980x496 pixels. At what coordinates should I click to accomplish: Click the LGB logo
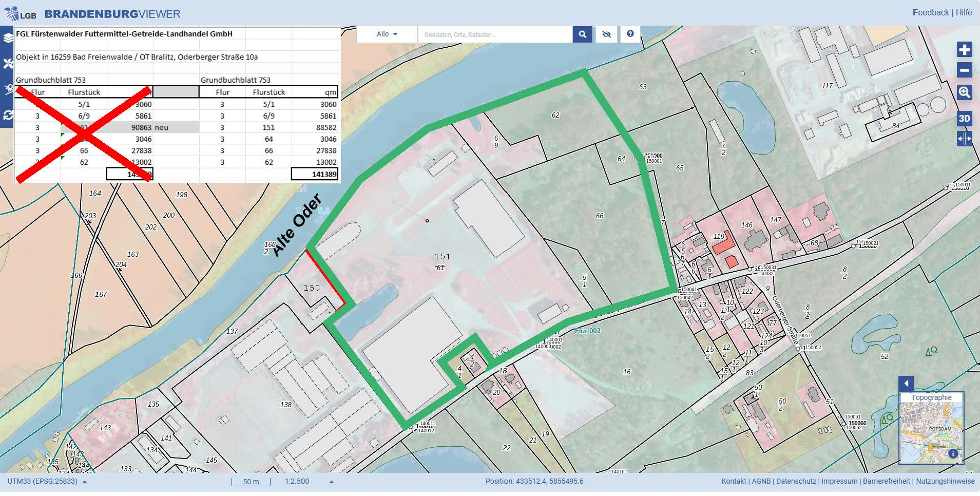(x=21, y=14)
